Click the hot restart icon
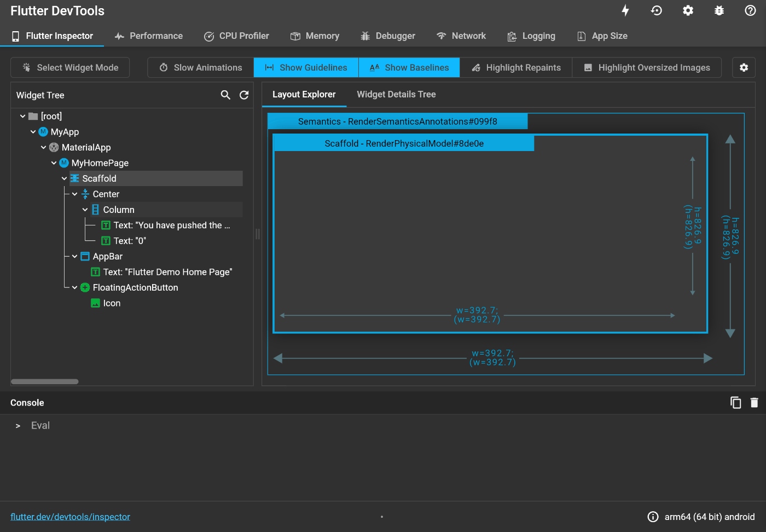 click(657, 10)
